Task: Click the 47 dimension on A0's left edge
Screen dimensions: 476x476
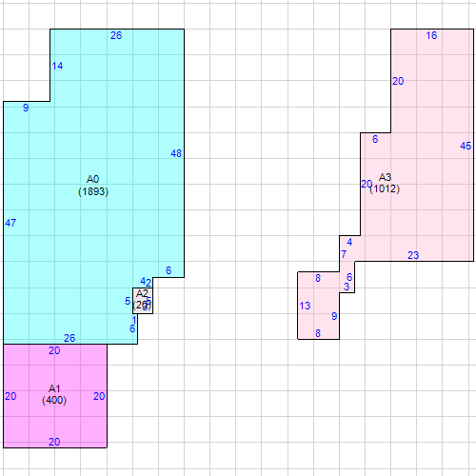Action: tap(10, 223)
